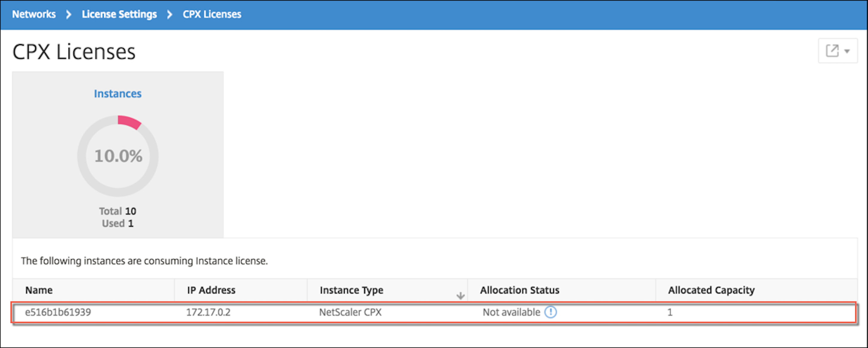Go to Networks breadcrumb

[34, 14]
